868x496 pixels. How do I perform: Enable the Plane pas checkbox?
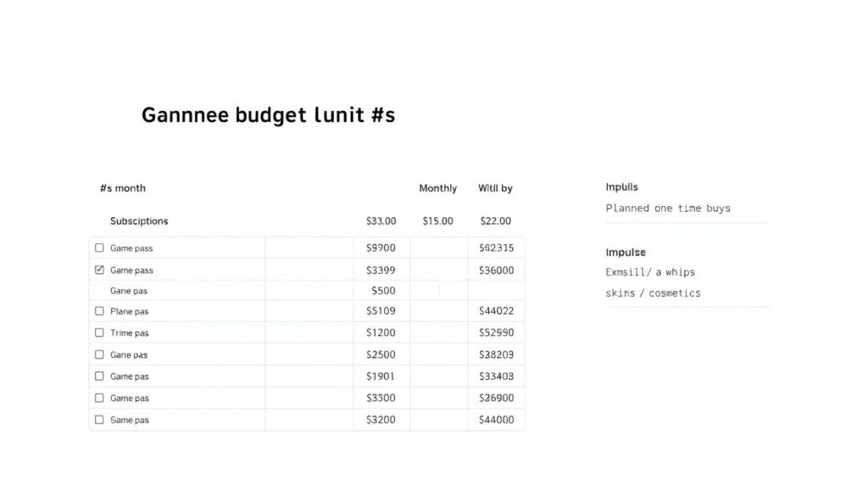point(99,311)
